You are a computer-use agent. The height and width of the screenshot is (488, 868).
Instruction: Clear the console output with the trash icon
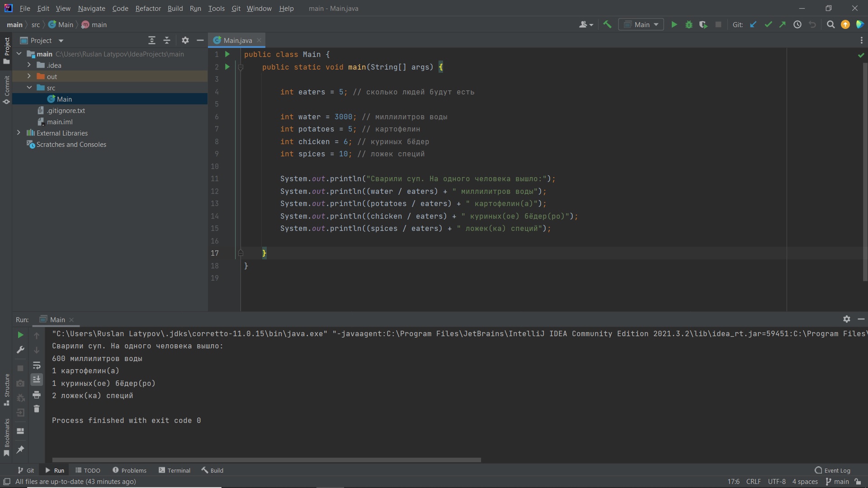coord(37,409)
